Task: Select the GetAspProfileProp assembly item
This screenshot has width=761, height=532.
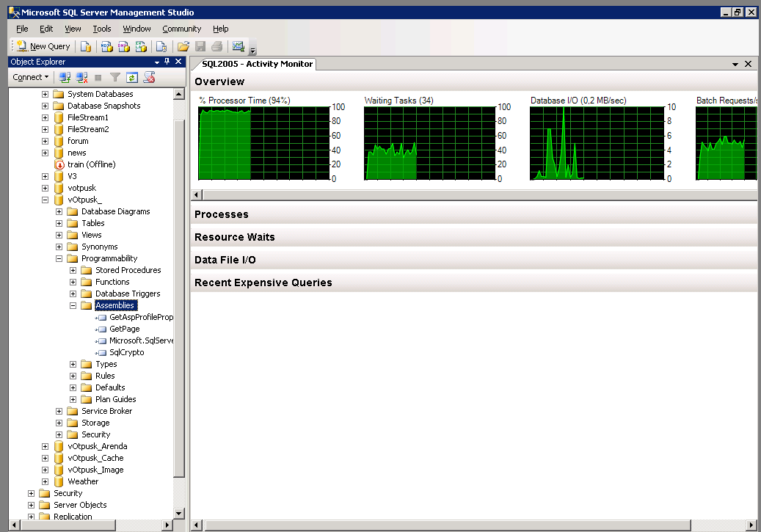Action: 141,317
